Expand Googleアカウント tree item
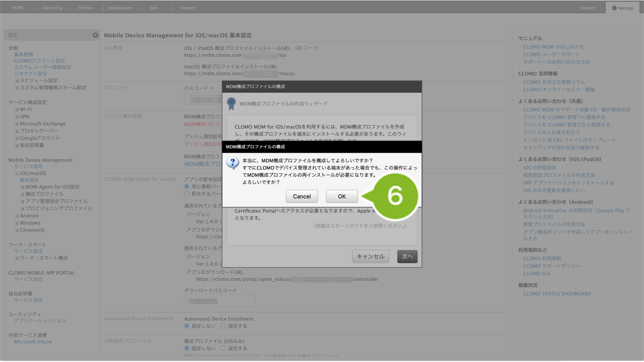 17,138
